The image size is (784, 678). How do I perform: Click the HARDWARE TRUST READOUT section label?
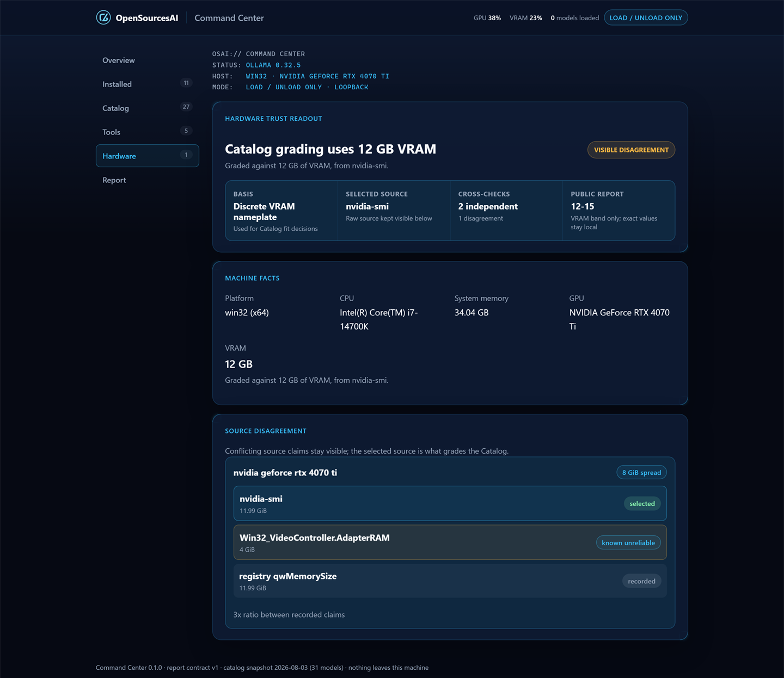pos(273,119)
